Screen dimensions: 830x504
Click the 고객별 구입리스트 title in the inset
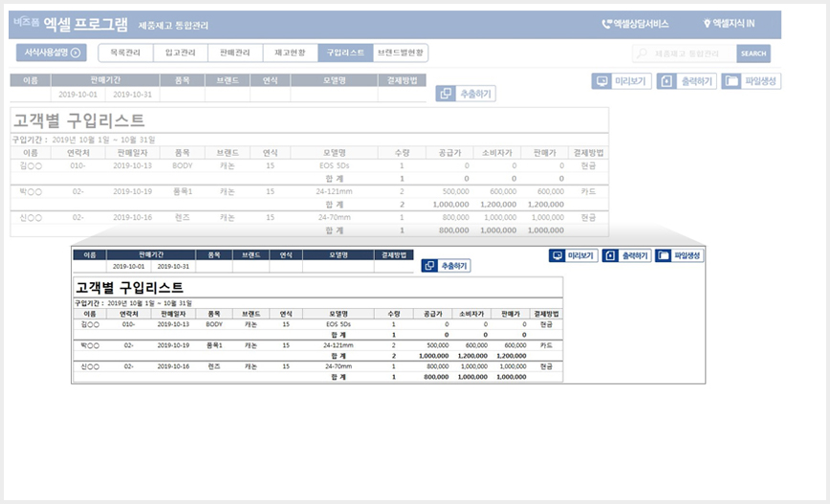tap(129, 288)
